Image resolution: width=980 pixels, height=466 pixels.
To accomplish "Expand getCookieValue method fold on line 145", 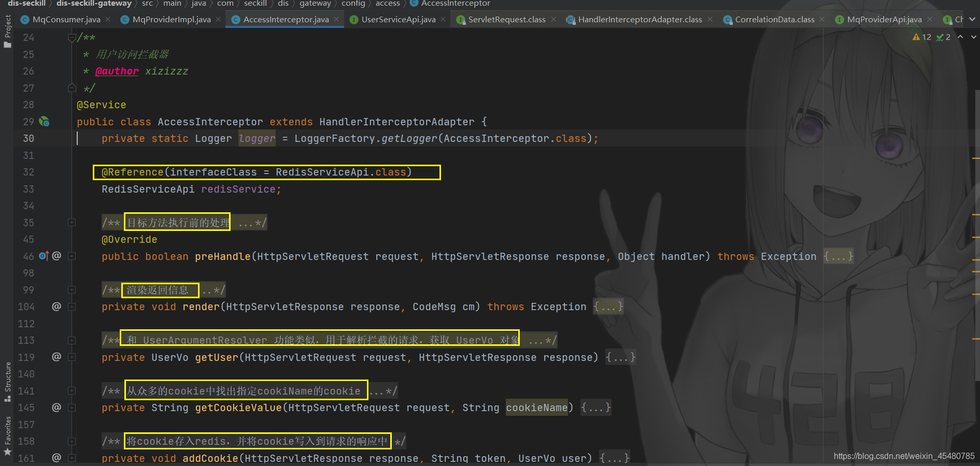I will click(72, 407).
